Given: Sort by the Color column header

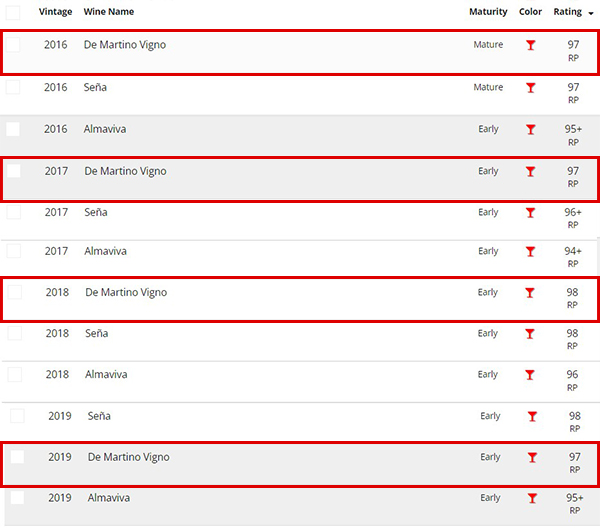Looking at the screenshot, I should point(530,12).
